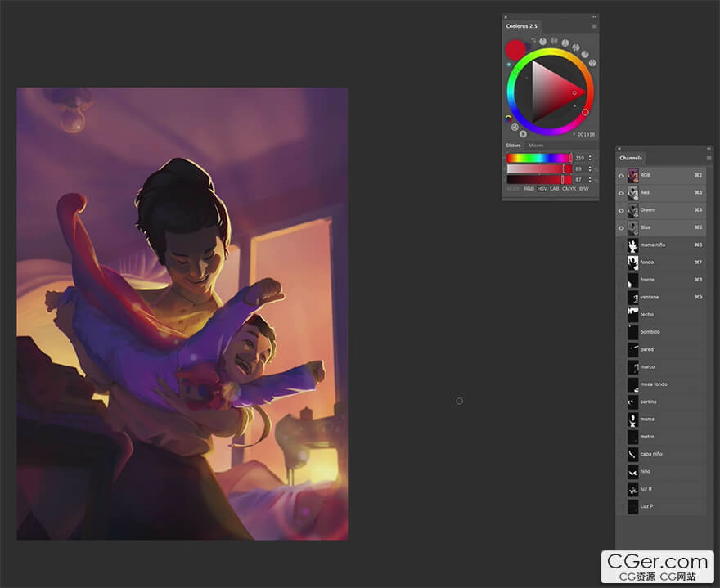Switch slider mode to CMYK
Image resolution: width=720 pixels, height=588 pixels.
(x=569, y=189)
